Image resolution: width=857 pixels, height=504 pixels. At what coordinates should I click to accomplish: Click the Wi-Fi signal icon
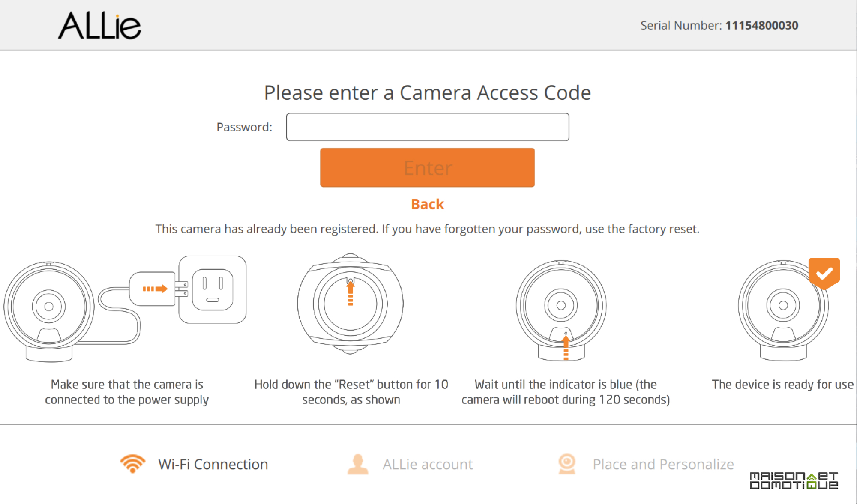[132, 464]
